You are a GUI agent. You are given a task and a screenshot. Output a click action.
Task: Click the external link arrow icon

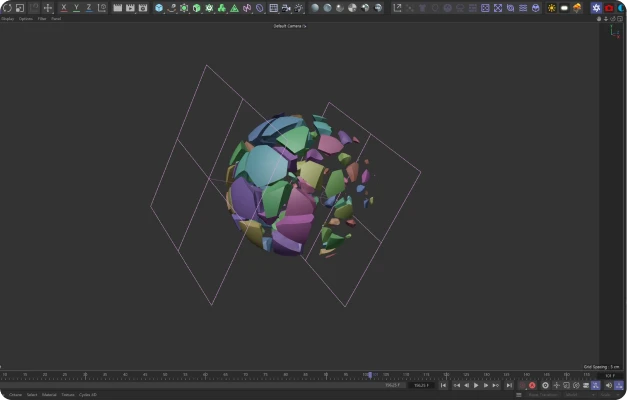[x=397, y=8]
